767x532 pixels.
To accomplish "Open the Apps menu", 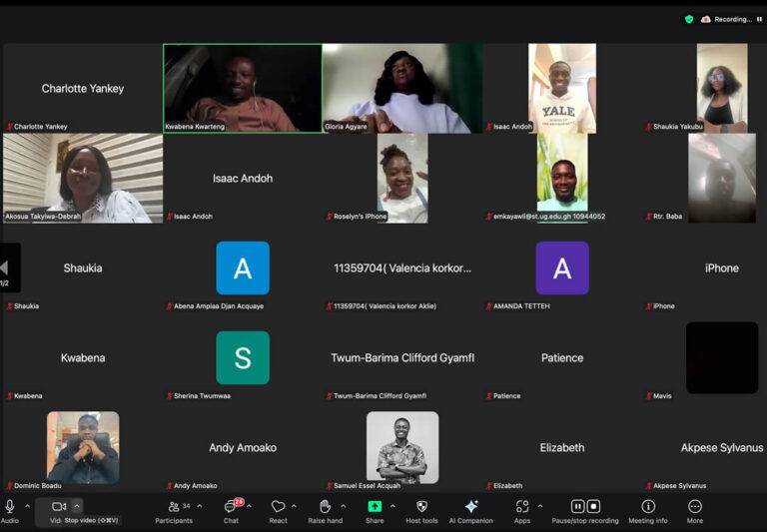I will click(522, 507).
